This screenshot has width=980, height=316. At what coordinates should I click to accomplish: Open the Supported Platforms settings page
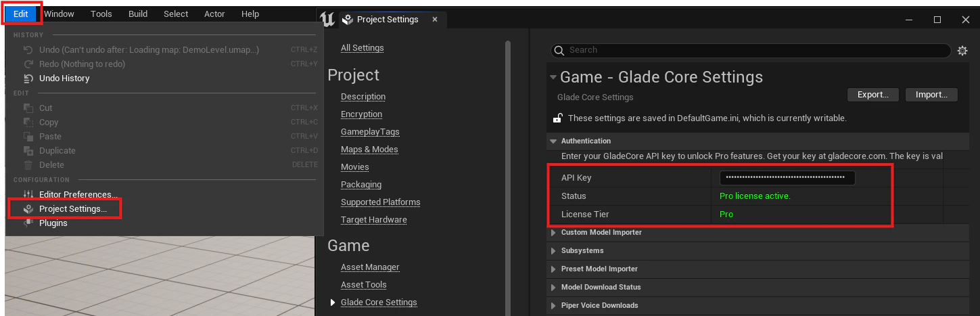click(381, 202)
